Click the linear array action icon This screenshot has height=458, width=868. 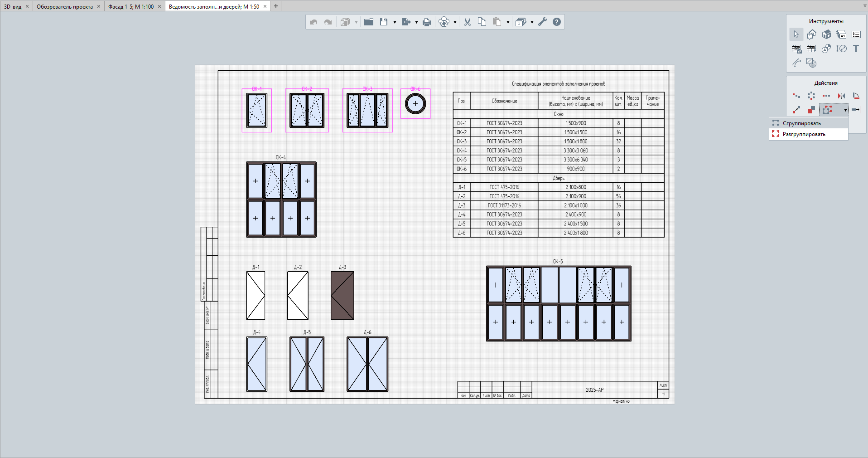tap(826, 96)
